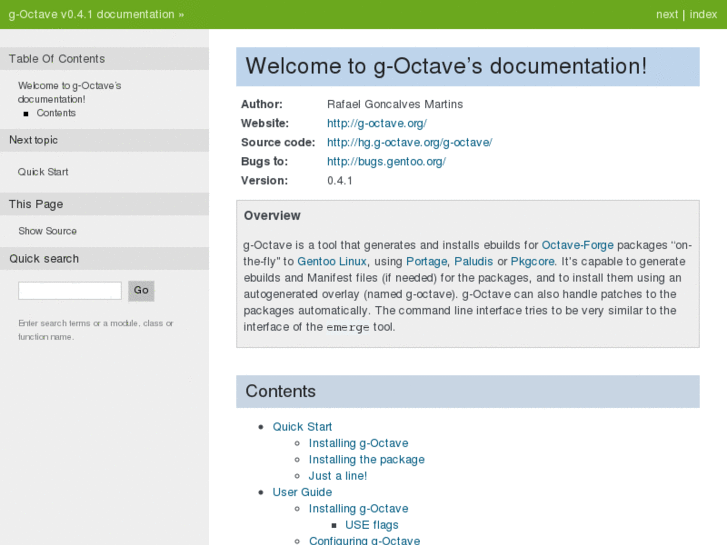Click the 'Portage' link
727x545 pixels.
(426, 261)
